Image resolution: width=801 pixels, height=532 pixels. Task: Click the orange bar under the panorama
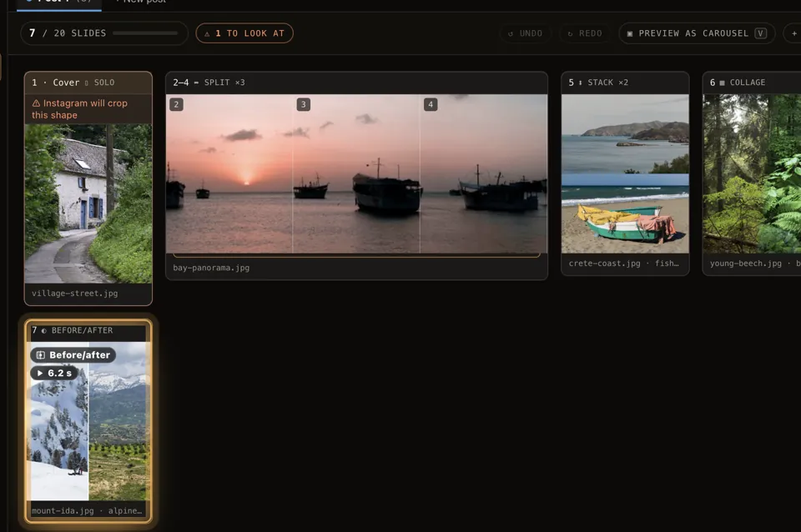pos(356,255)
